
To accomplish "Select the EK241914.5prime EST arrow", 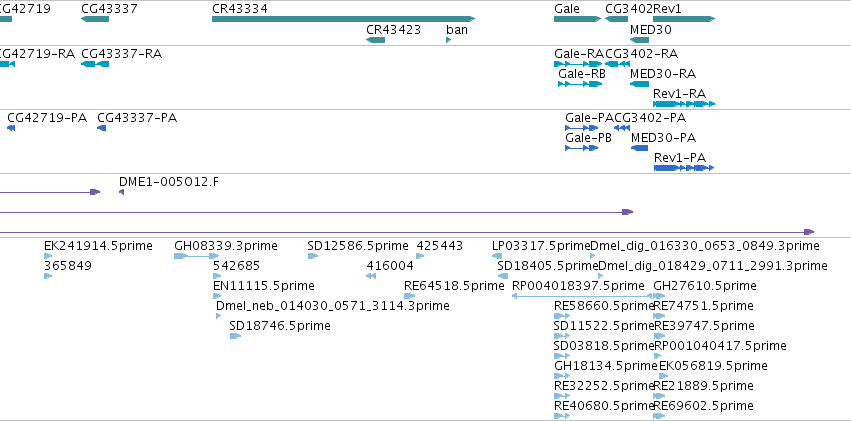I will [x=48, y=256].
